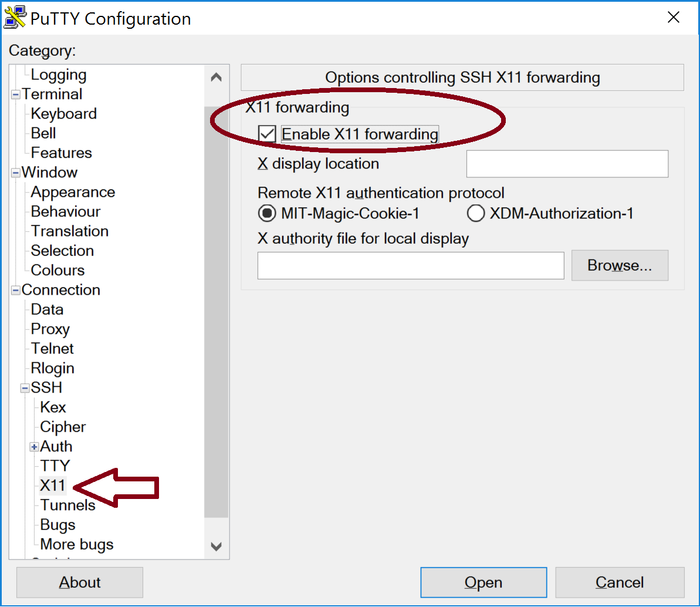700x607 pixels.
Task: Select XDM-Authorization-1 authentication protocol
Action: [476, 214]
